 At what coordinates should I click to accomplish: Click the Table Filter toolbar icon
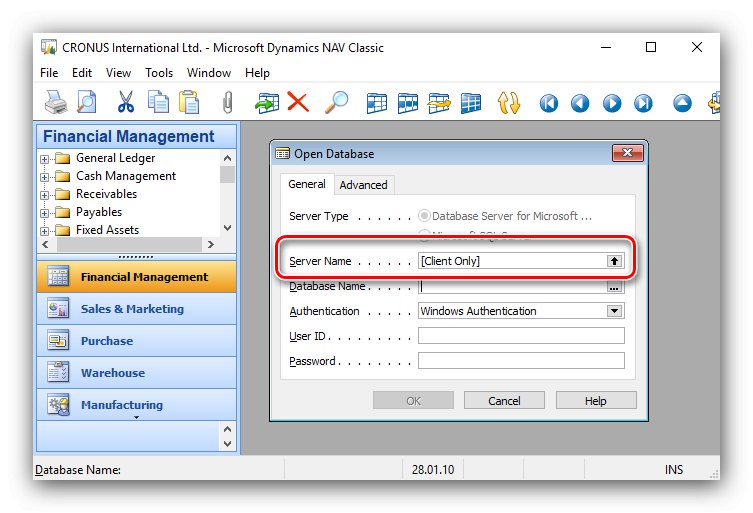(x=408, y=103)
